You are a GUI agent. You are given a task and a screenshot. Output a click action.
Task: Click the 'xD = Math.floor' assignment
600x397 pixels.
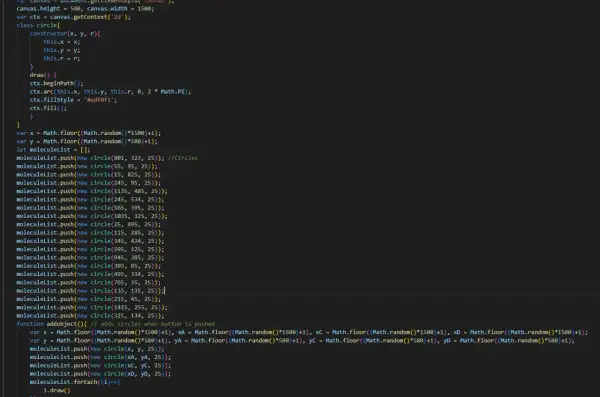click(520, 332)
